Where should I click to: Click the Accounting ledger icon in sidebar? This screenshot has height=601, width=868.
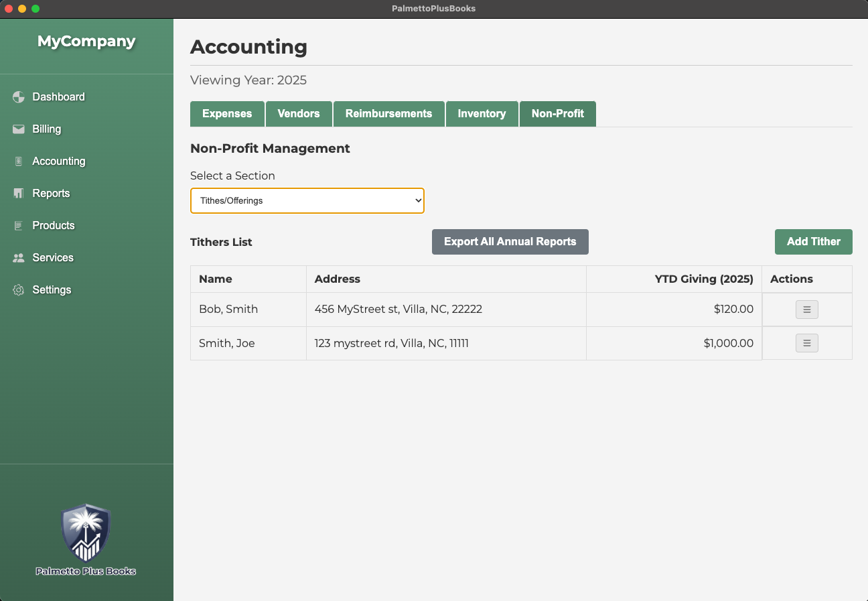pyautogui.click(x=19, y=161)
